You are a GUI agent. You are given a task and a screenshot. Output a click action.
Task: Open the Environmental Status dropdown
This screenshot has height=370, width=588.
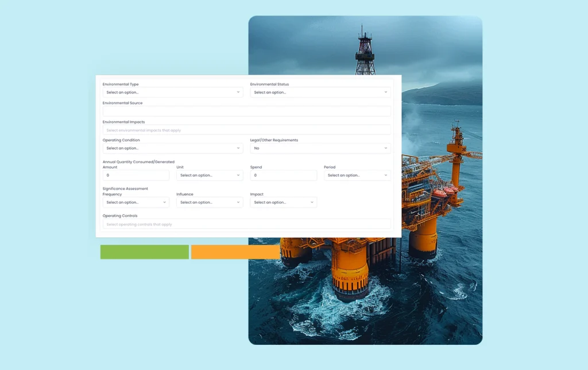pyautogui.click(x=320, y=92)
